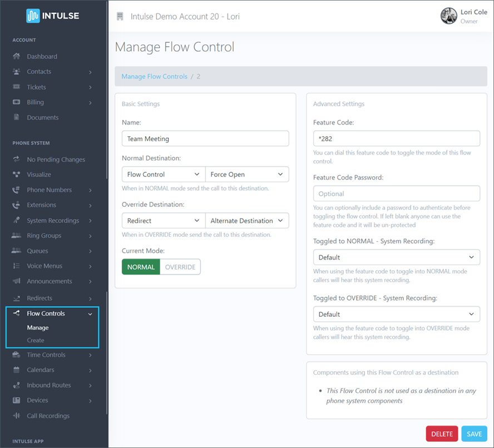
Task: Set Current Mode to NORMAL
Action: tap(140, 267)
